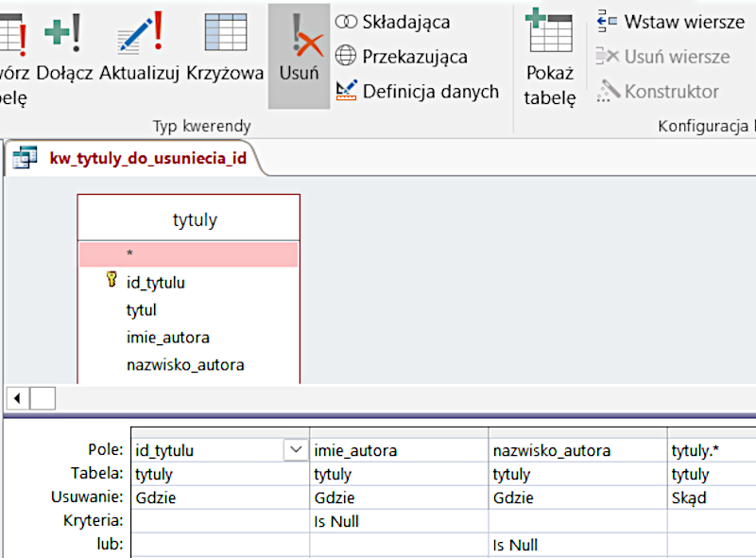756x558 pixels.
Task: Click the Tabela cell under imie_autora column
Action: 399,475
